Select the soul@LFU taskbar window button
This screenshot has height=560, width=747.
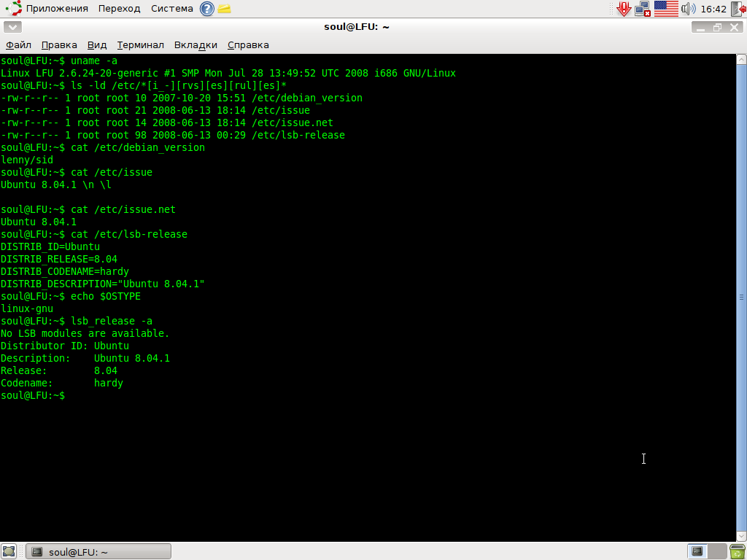click(x=98, y=552)
